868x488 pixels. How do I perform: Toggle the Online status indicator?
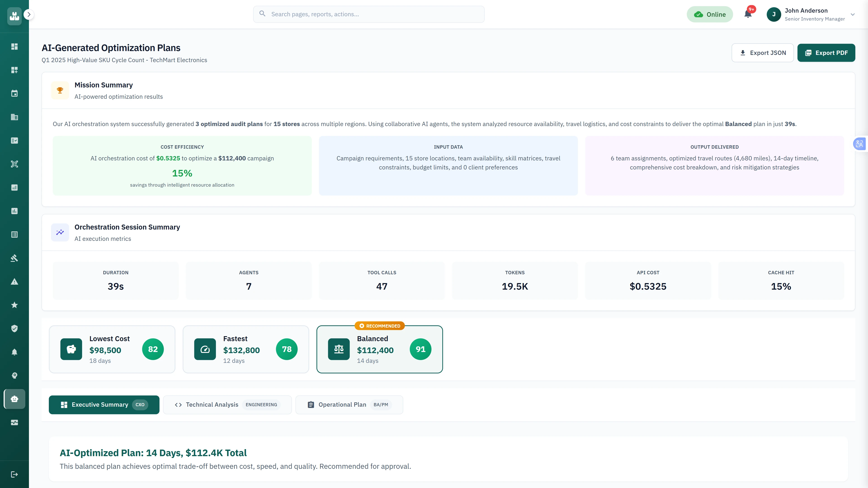pyautogui.click(x=710, y=14)
